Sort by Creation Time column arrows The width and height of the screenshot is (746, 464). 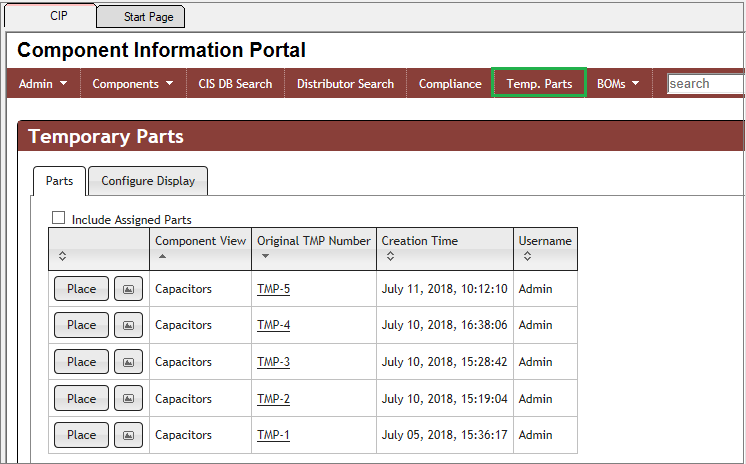tap(389, 256)
